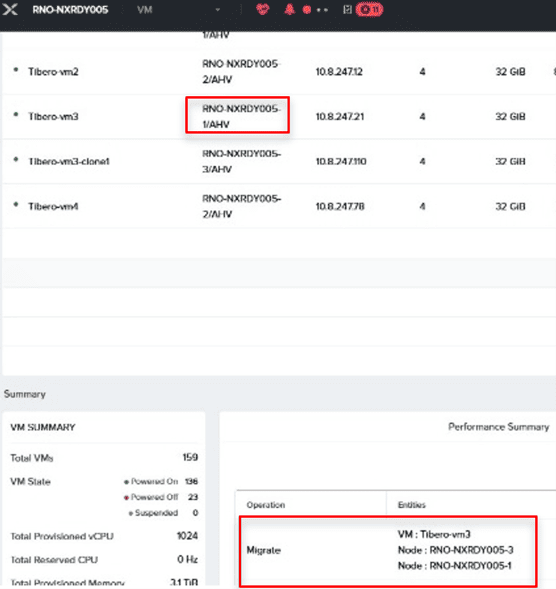Open the alerts bell icon
The height and width of the screenshot is (589, 556).
point(289,9)
